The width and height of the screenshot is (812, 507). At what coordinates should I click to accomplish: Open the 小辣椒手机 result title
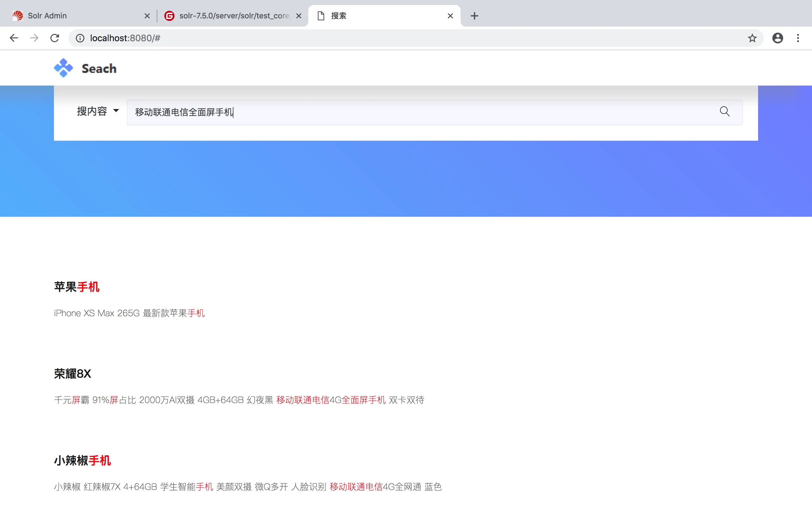(x=82, y=460)
